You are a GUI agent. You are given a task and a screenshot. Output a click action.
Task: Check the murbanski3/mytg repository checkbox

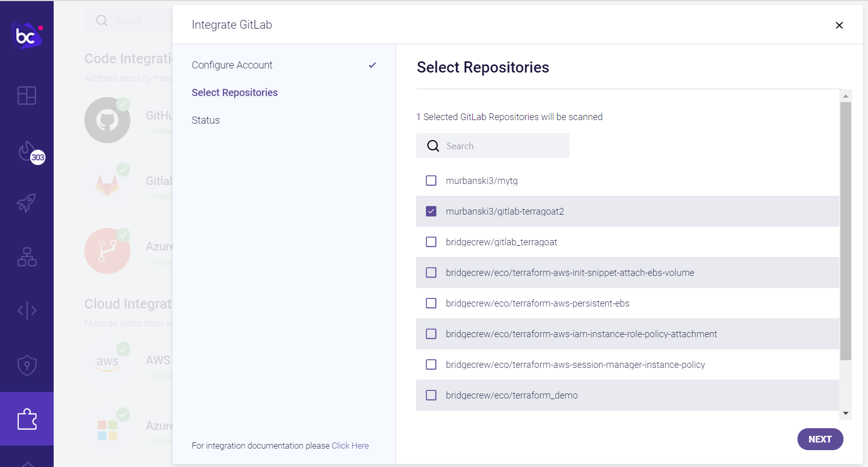pos(431,181)
